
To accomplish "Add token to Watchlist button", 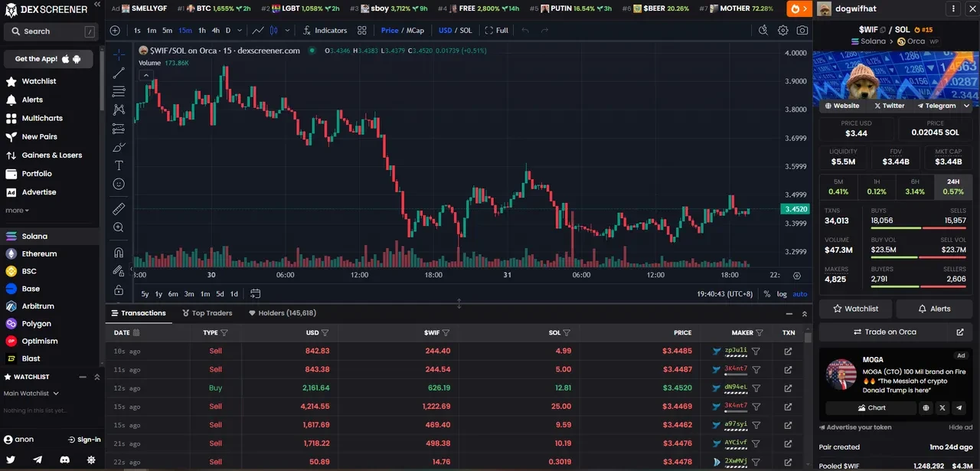I will coord(854,309).
